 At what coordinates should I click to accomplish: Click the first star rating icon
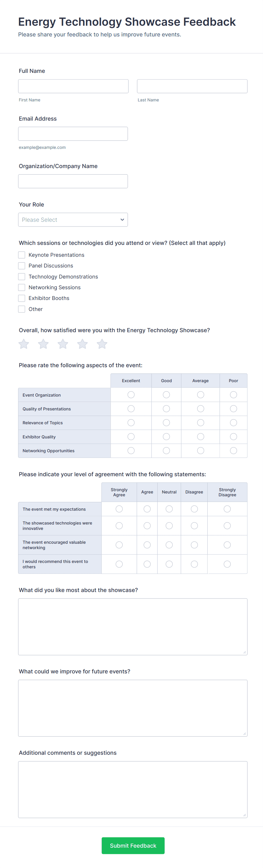tap(23, 344)
